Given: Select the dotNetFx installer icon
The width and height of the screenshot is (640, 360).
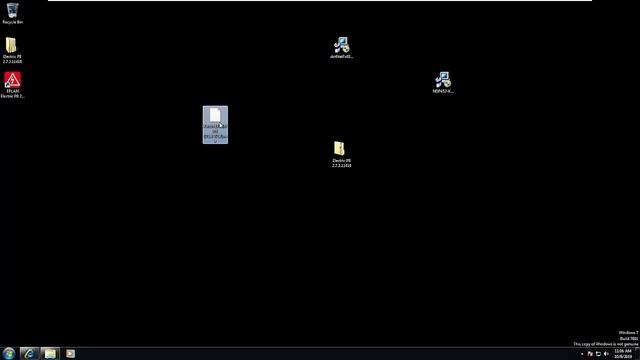Looking at the screenshot, I should (x=341, y=48).
